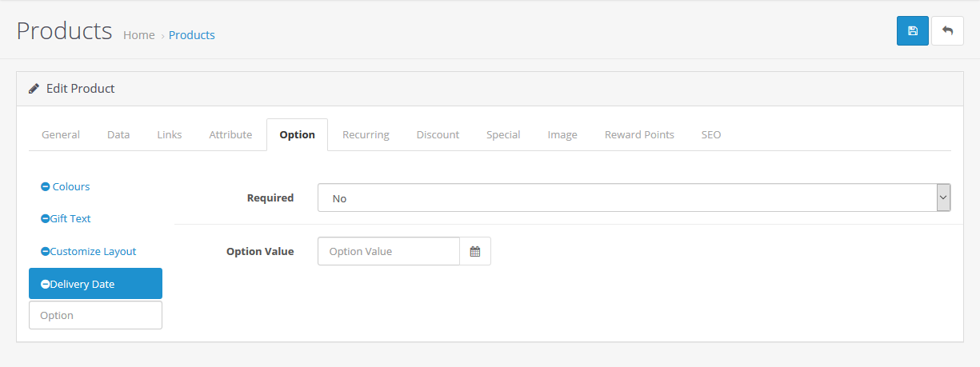
Task: Open the Image tab
Action: [562, 134]
